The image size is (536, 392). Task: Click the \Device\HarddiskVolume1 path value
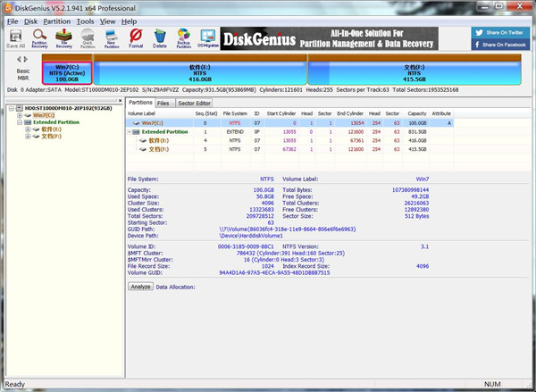pyautogui.click(x=251, y=236)
